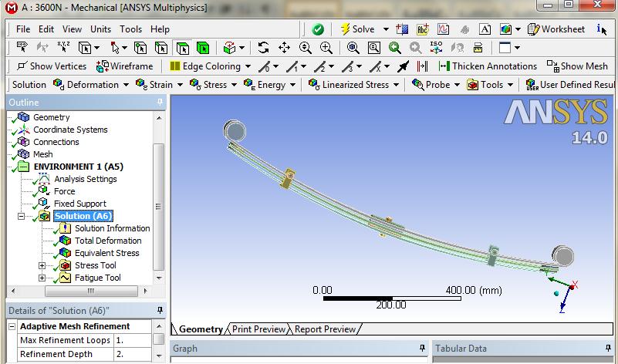Click the green Previous View icon
618x364 pixels.
[x=394, y=48]
